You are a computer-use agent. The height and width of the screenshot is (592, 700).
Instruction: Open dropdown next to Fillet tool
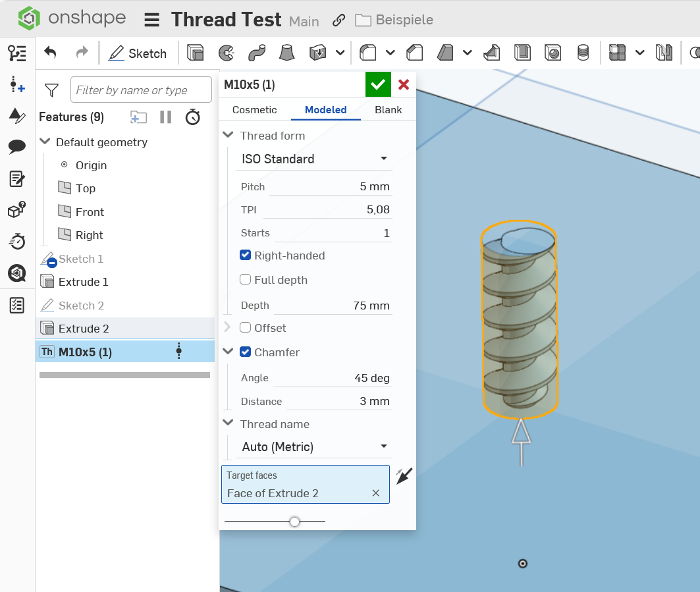point(390,53)
